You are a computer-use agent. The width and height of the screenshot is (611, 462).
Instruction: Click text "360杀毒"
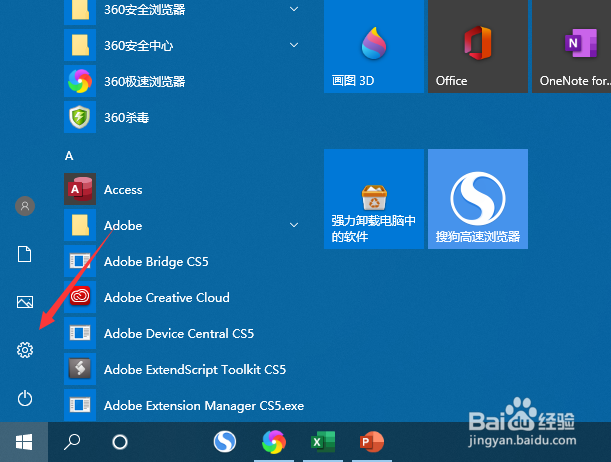pyautogui.click(x=126, y=117)
